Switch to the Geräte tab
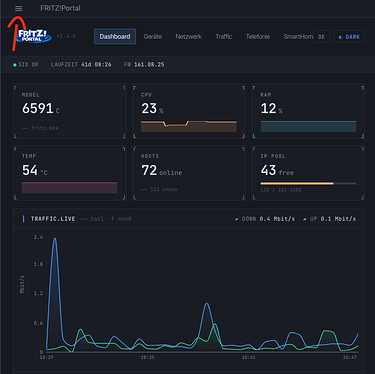 click(x=153, y=36)
